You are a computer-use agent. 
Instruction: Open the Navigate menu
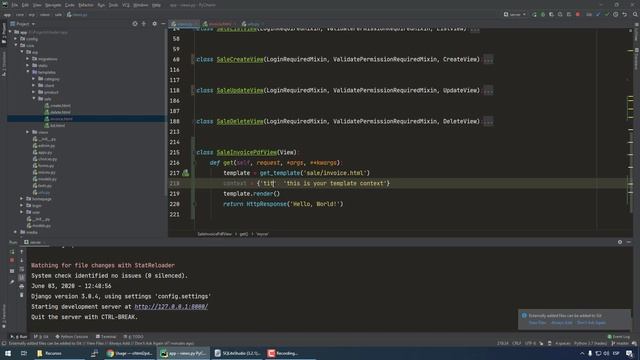[x=53, y=5]
